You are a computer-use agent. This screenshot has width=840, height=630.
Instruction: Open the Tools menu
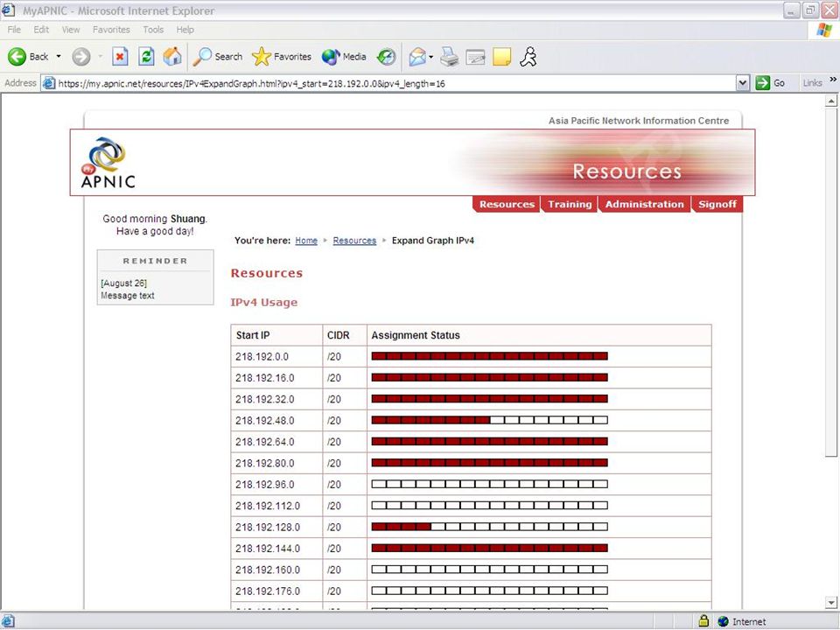153,30
